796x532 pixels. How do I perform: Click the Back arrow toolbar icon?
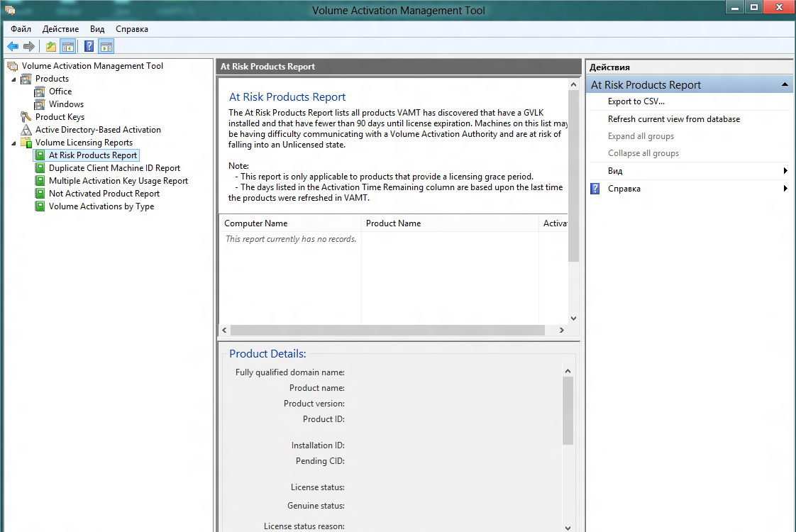coord(13,47)
